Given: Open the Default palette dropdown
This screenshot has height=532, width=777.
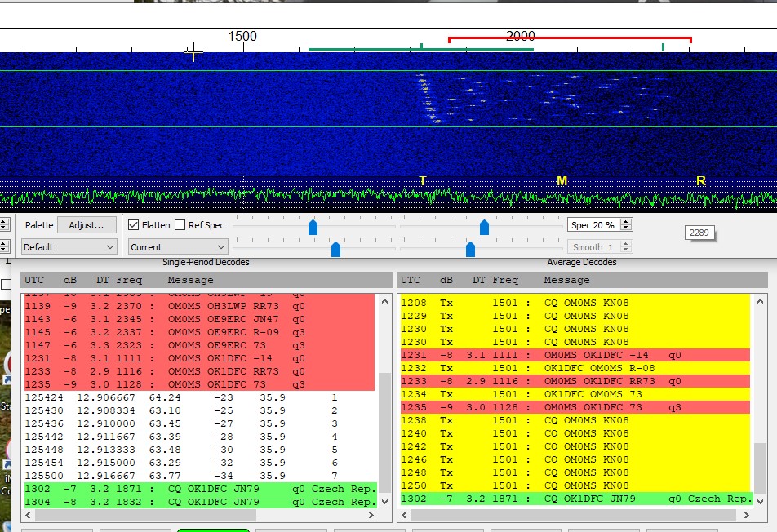Looking at the screenshot, I should coord(69,246).
